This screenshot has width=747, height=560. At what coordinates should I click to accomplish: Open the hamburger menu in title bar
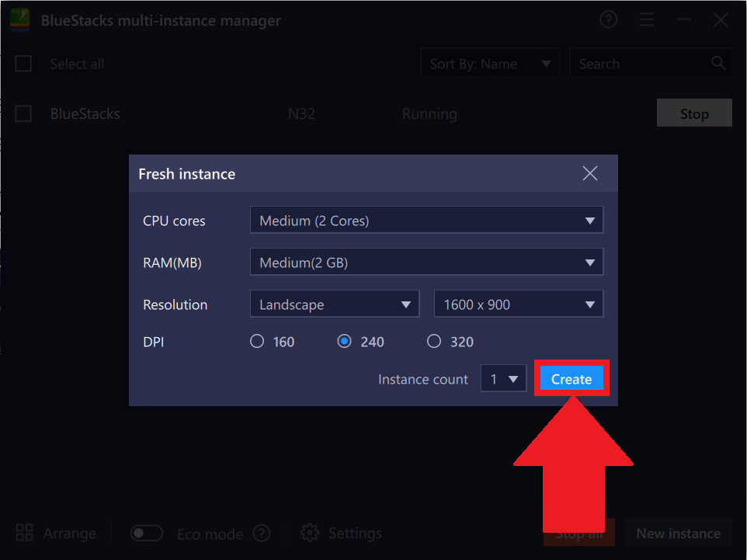point(647,19)
